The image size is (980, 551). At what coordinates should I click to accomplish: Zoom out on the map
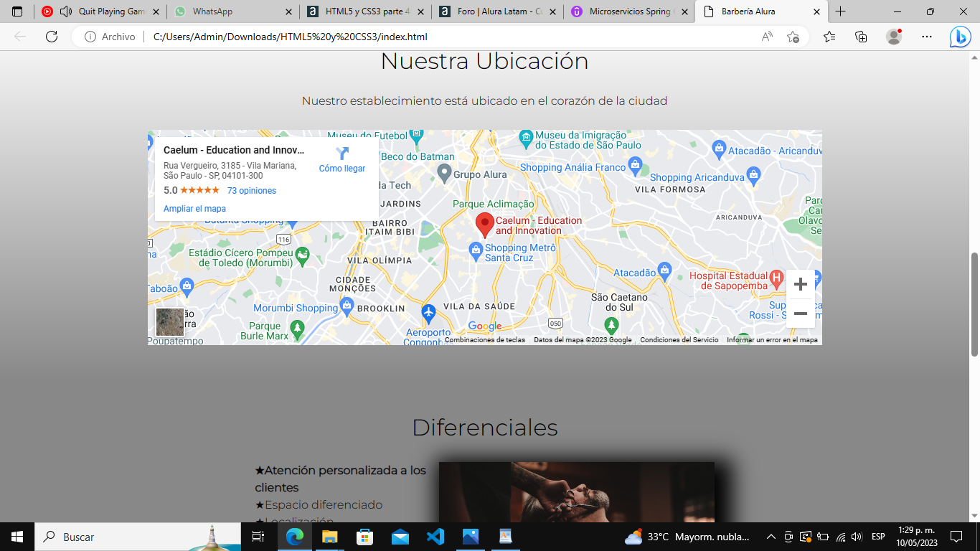point(801,314)
